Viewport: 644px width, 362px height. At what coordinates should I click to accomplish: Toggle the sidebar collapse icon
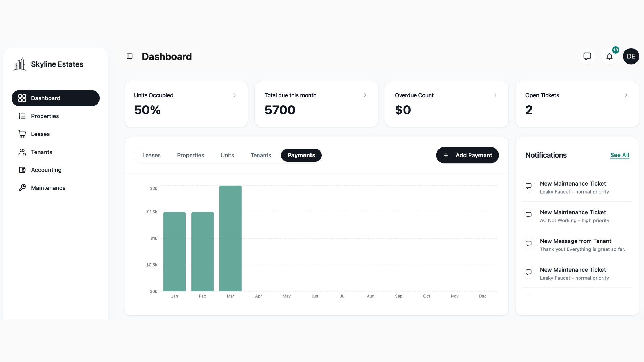(x=130, y=56)
